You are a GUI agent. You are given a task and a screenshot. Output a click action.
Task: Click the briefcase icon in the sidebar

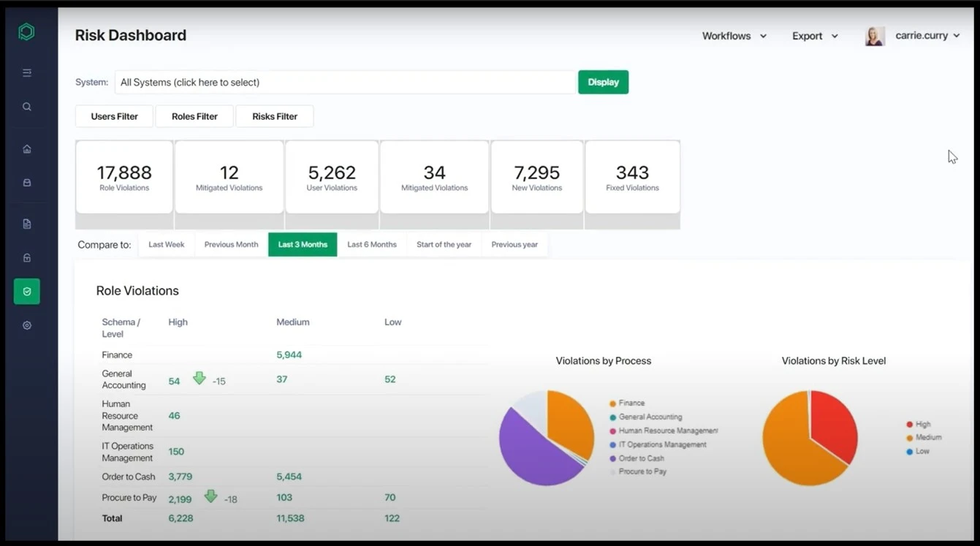[26, 182]
